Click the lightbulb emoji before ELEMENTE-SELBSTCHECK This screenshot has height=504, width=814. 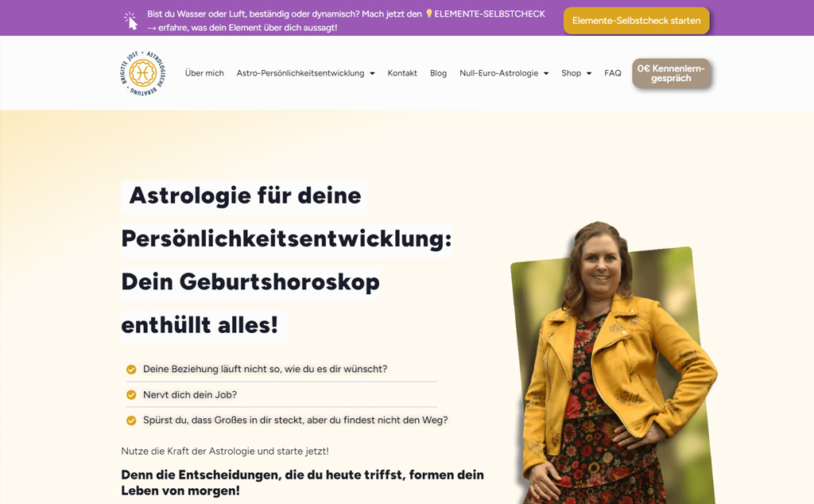(428, 14)
